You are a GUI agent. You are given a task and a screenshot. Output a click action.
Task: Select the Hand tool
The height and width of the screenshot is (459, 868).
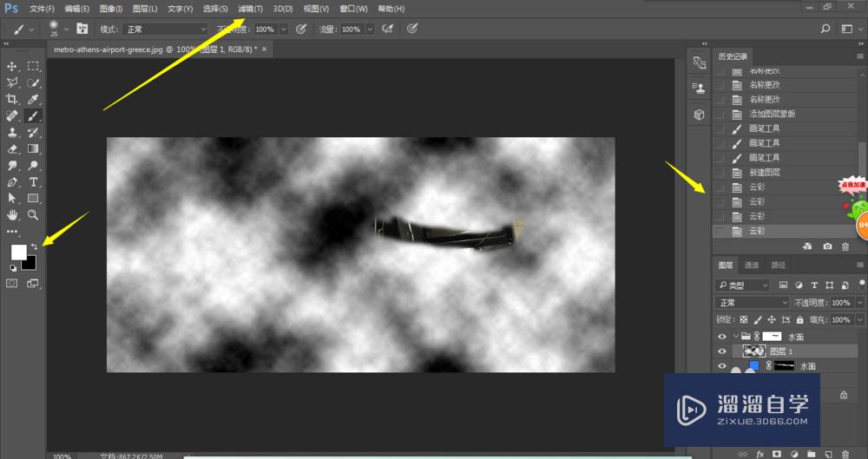[x=11, y=215]
